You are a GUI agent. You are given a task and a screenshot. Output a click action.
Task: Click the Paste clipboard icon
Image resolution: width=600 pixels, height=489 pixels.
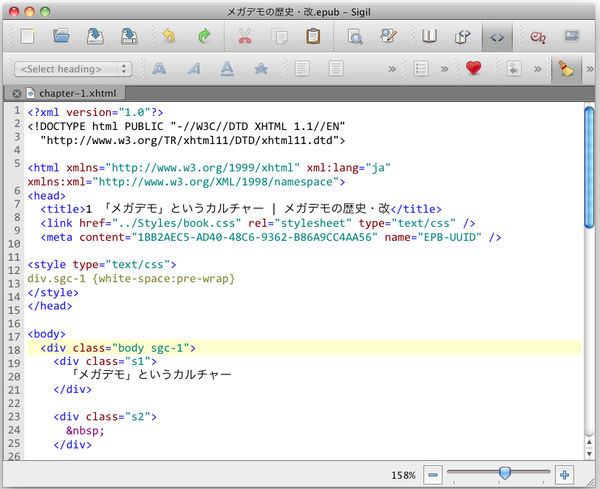point(313,37)
